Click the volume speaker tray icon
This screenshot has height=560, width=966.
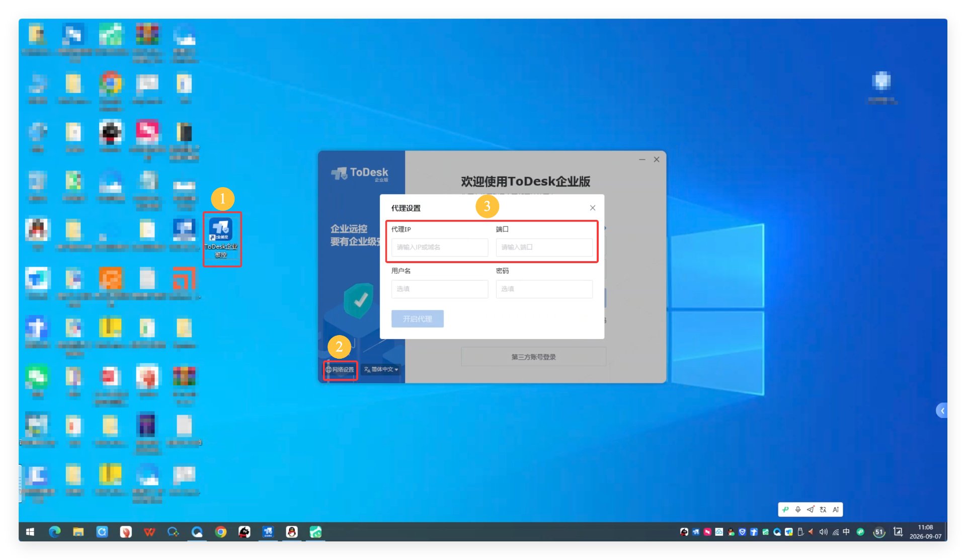pyautogui.click(x=823, y=532)
